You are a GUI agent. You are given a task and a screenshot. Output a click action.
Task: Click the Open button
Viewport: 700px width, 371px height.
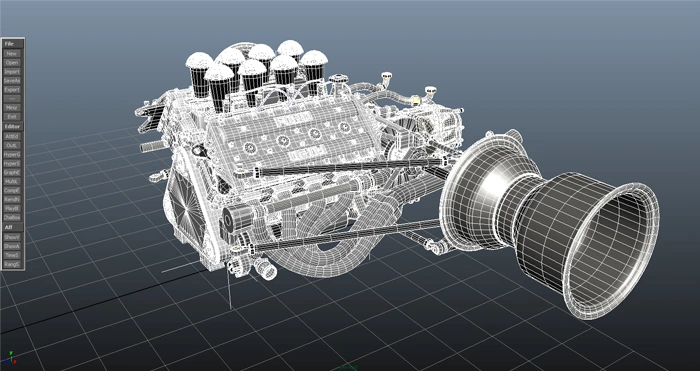coord(12,63)
